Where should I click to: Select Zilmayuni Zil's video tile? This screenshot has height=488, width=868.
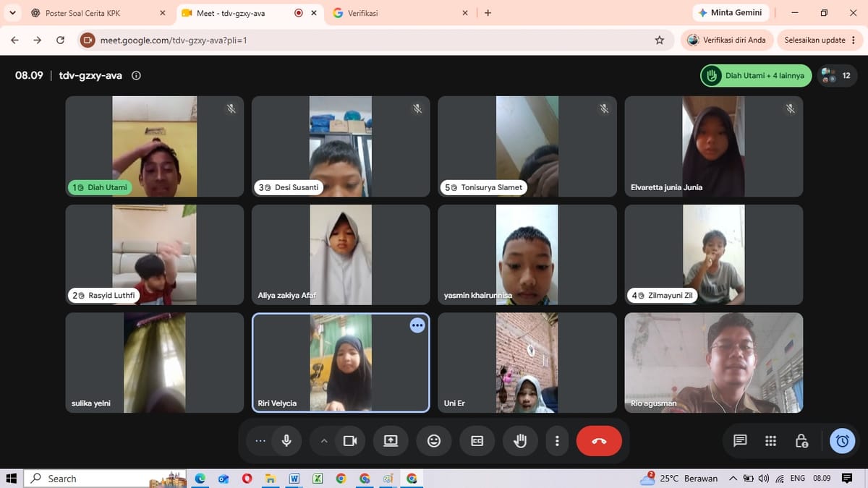714,254
